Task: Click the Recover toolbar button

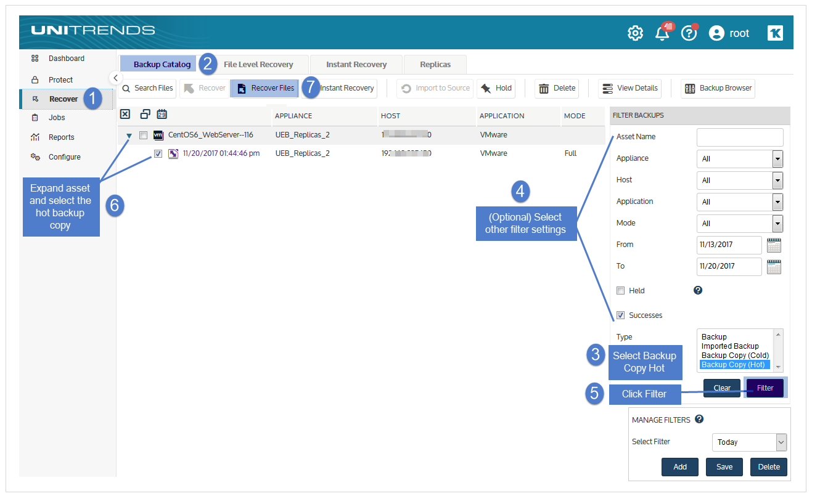Action: coord(204,88)
